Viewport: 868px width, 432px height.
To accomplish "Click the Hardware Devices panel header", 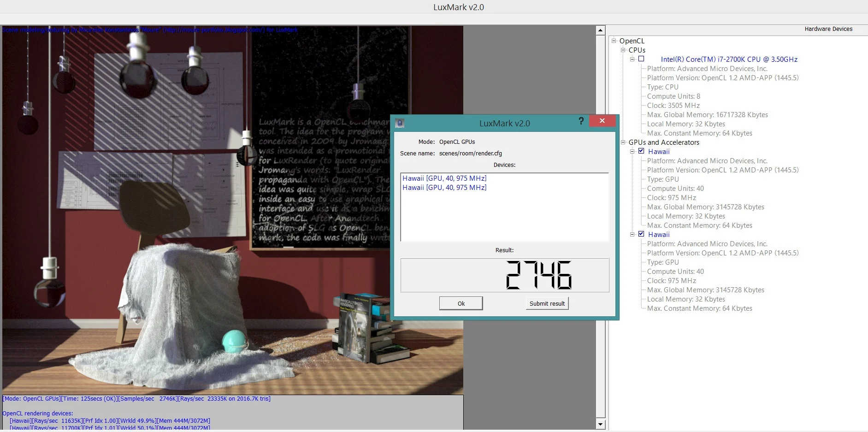I will click(x=828, y=29).
